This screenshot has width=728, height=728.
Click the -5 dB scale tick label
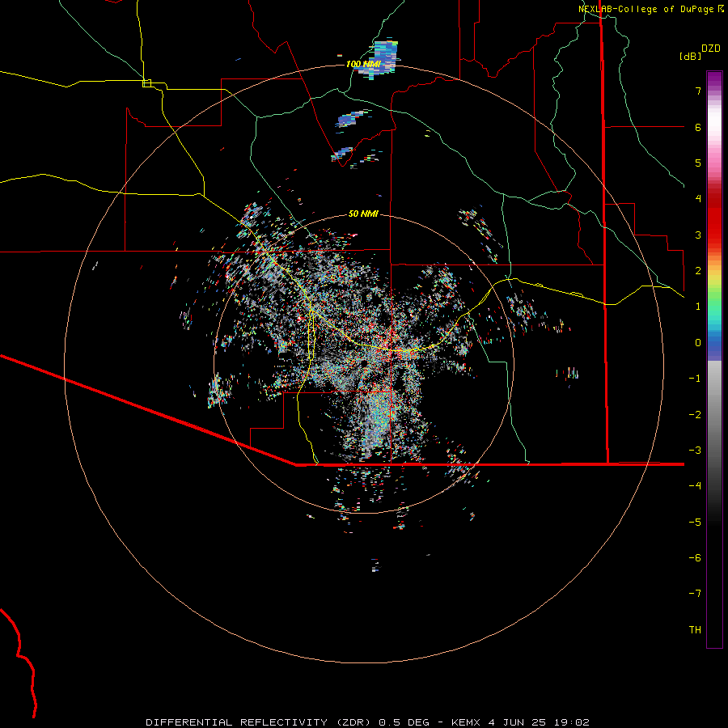click(x=695, y=522)
